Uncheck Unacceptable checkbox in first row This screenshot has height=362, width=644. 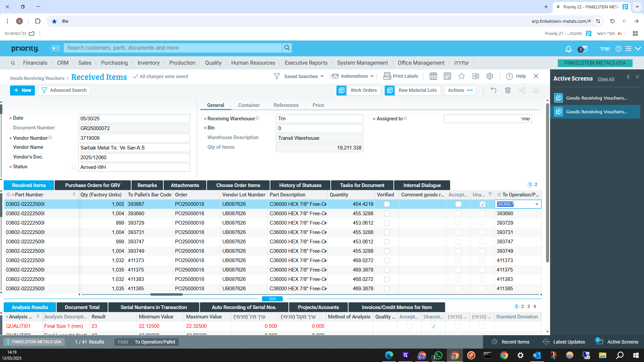(x=482, y=204)
